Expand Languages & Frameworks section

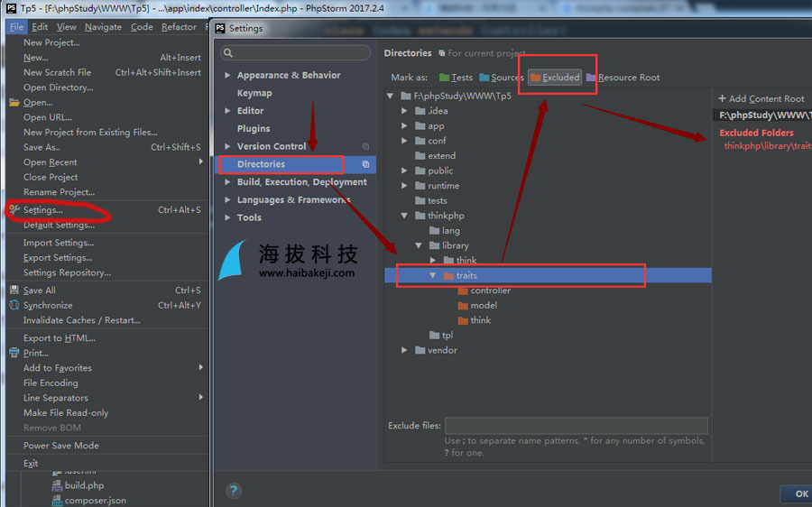pos(227,200)
